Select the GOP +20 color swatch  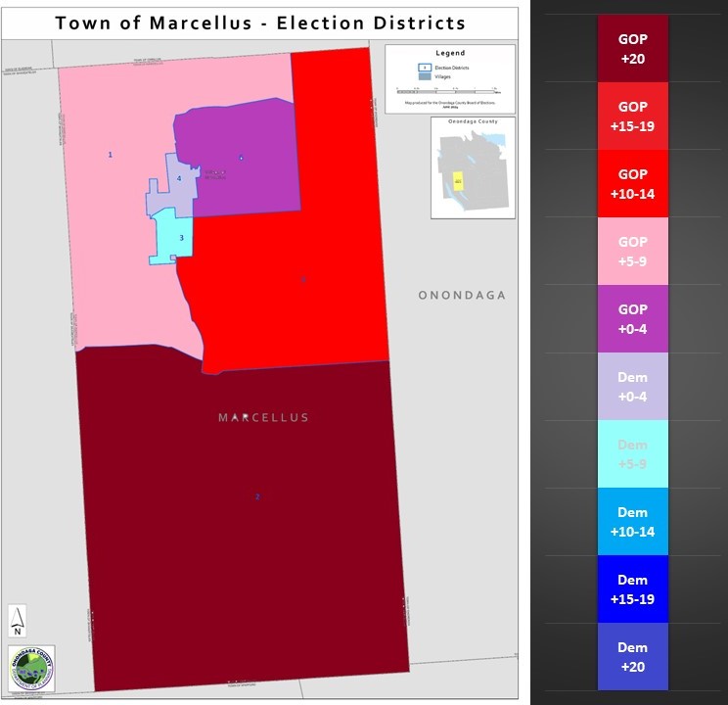click(x=632, y=48)
